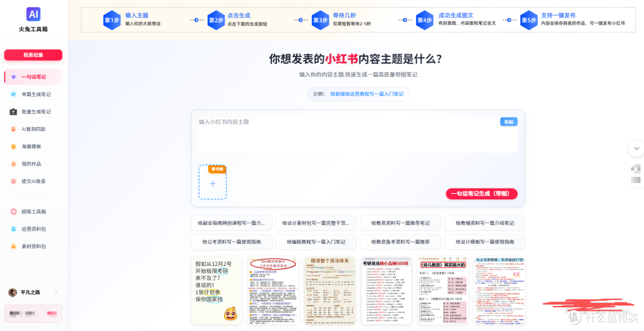This screenshot has width=644, height=331.
Task: Click the 等待几秒 step title
Action: point(344,16)
